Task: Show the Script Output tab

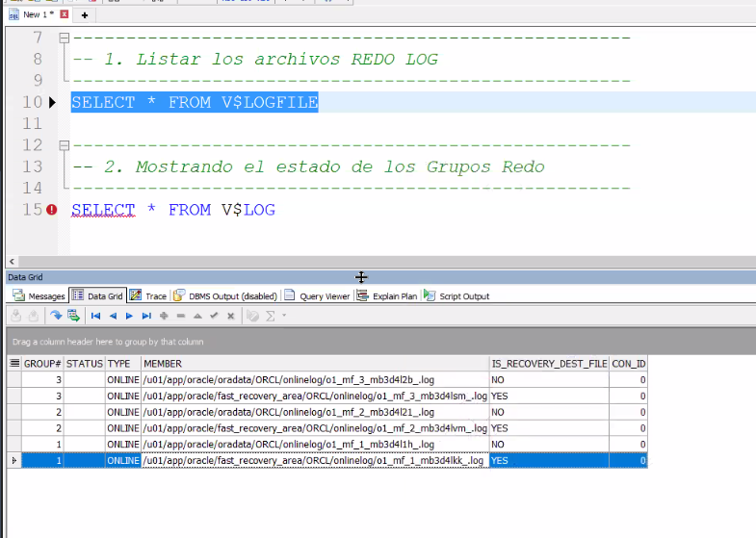Action: pyautogui.click(x=456, y=296)
